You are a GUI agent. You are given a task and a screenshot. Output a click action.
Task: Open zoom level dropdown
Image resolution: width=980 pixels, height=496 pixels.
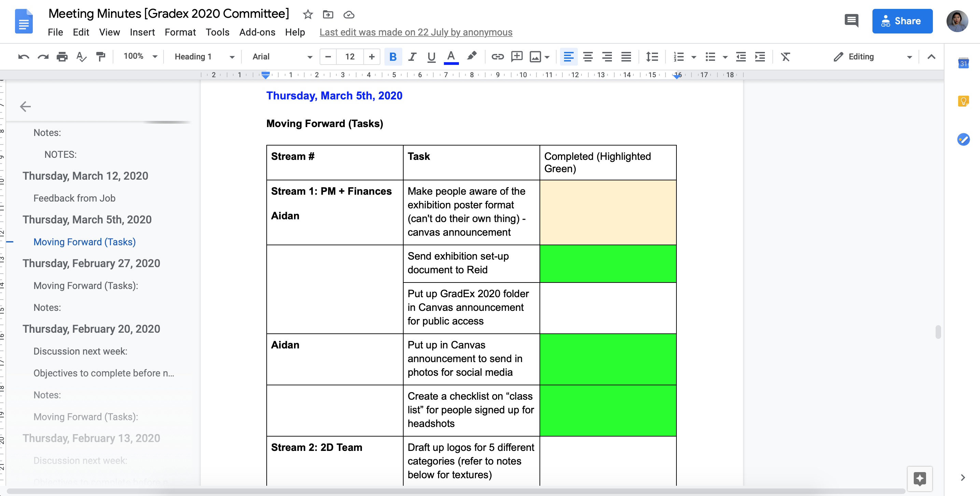coord(140,57)
